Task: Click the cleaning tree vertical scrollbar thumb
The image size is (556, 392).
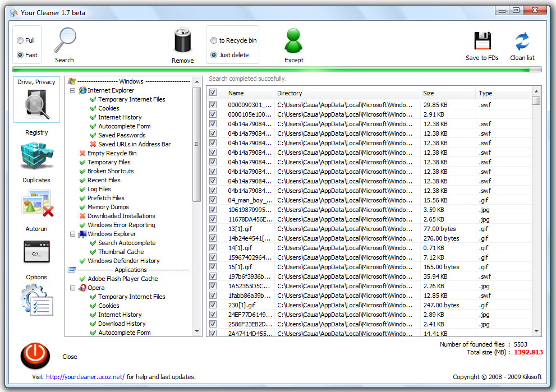Action: click(196, 144)
